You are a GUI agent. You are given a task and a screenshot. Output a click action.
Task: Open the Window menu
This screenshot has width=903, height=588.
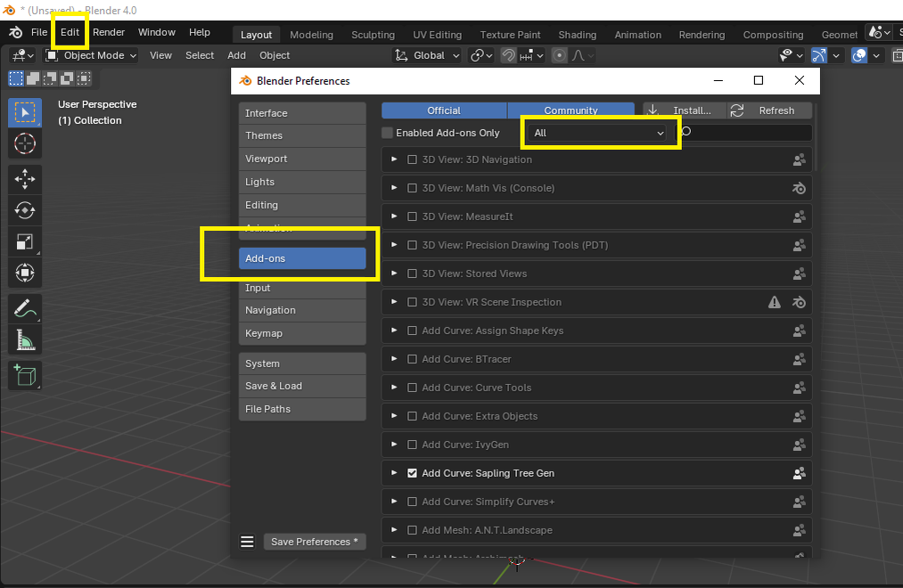coord(157,32)
